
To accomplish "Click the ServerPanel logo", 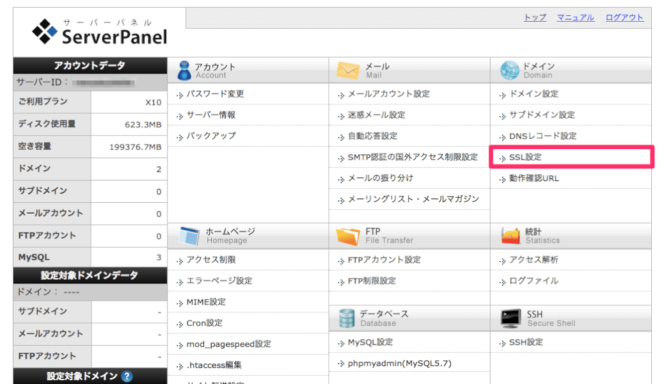I will coord(100,32).
